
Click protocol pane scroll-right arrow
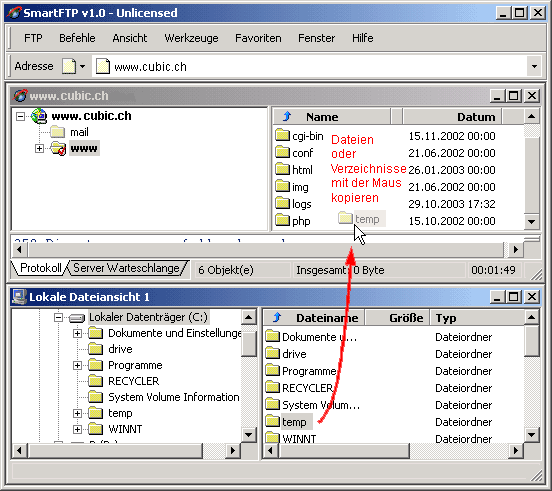click(515, 250)
